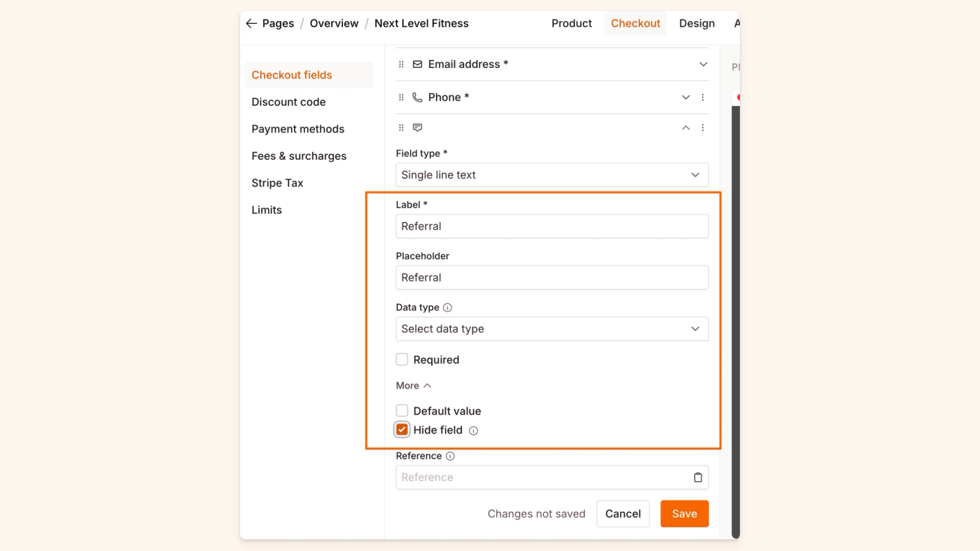Go to the Overview breadcrumb
980x551 pixels.
[x=334, y=23]
